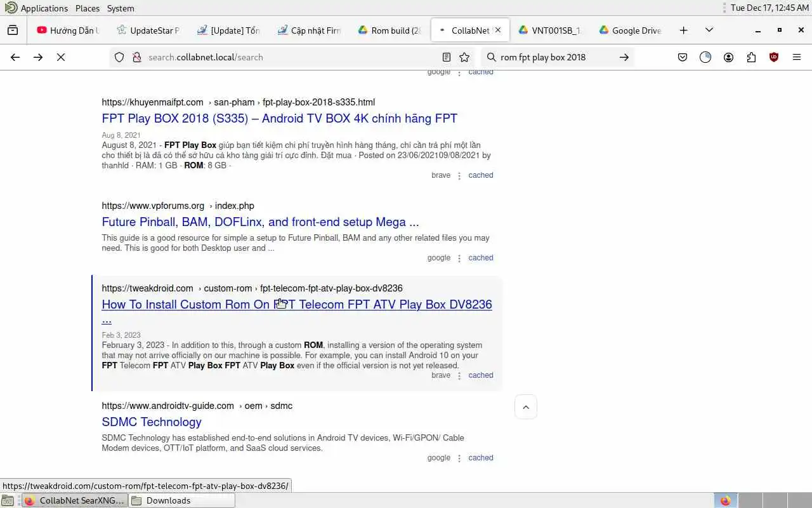The width and height of the screenshot is (812, 508).
Task: Bookmark this page with the star icon
Action: 464,57
